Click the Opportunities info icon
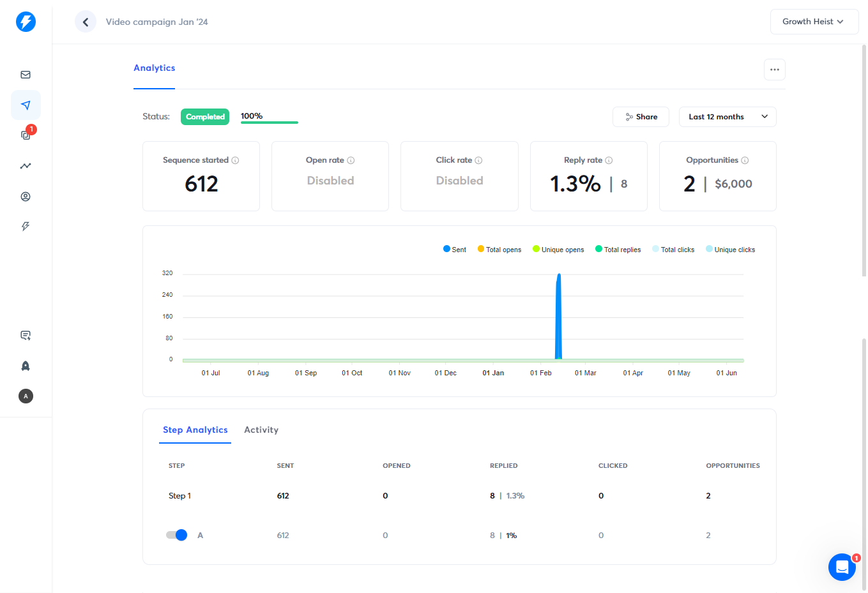 (745, 160)
